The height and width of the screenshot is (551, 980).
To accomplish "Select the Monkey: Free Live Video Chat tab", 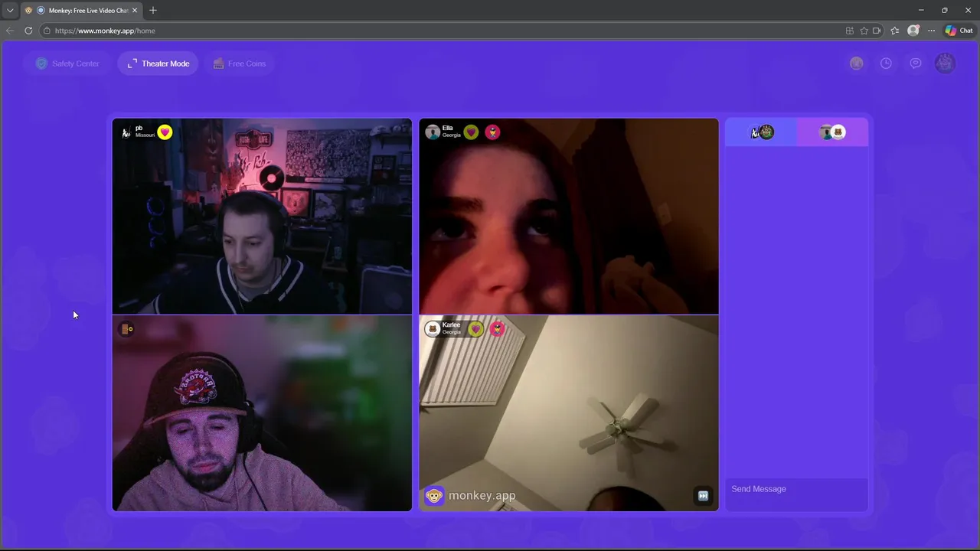I will [x=81, y=10].
